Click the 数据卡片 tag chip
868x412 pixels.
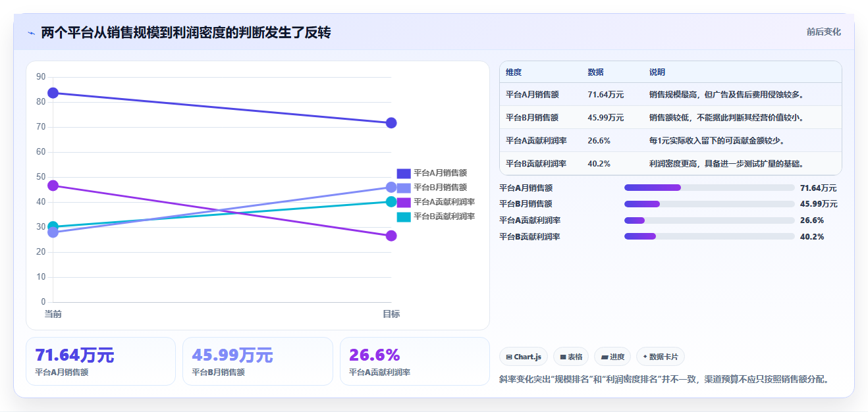pos(661,357)
